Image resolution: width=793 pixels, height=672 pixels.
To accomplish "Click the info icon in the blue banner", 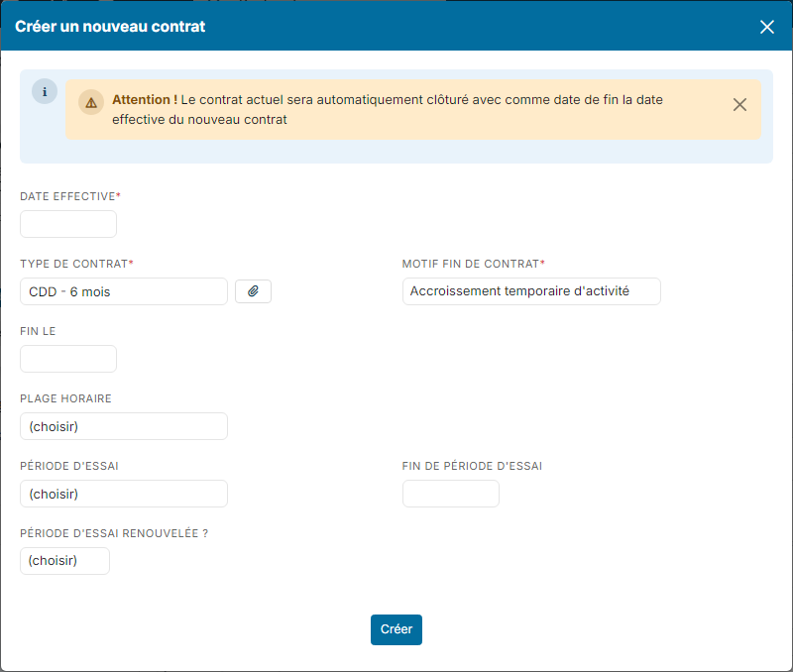I will (45, 91).
